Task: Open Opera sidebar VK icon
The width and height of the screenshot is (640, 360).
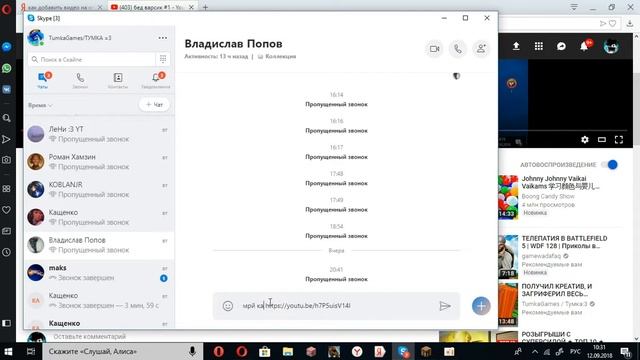Action: click(x=7, y=89)
